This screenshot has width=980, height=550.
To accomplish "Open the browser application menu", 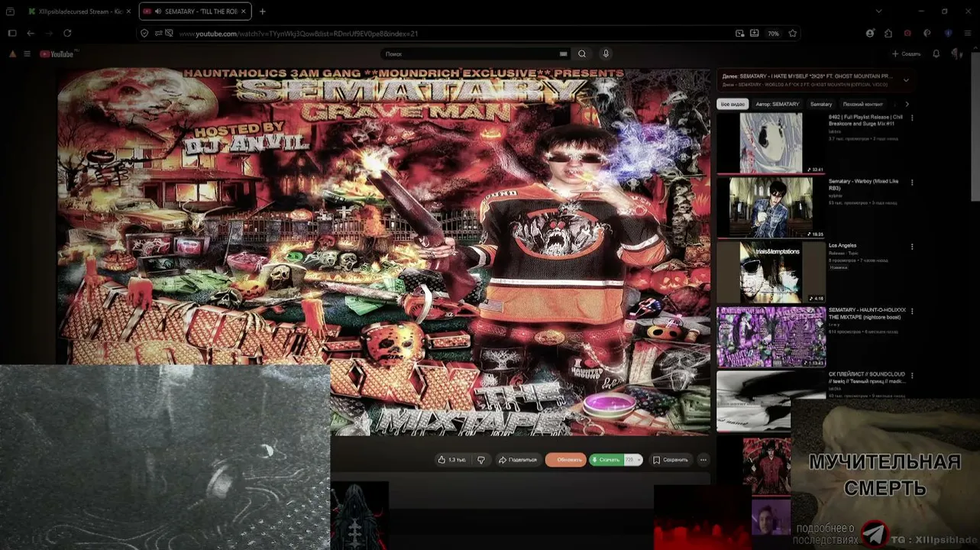I will [966, 34].
